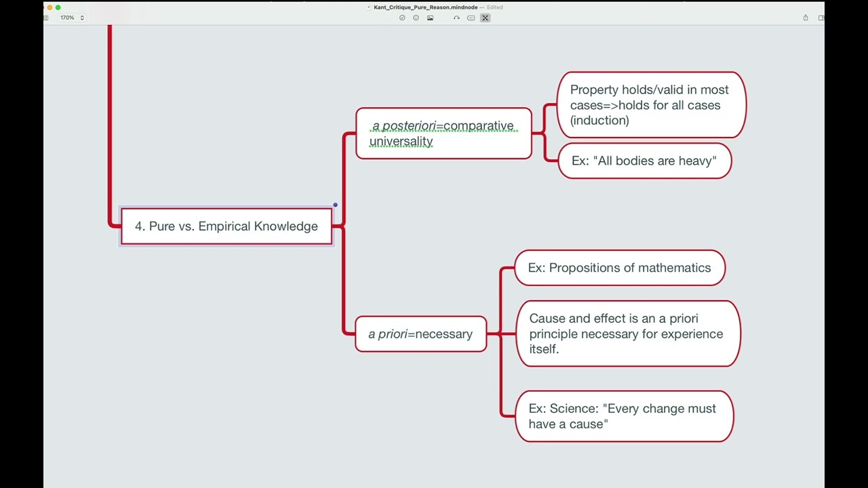Select the '4. Pure vs. Empirical Knowledge' node

click(226, 226)
